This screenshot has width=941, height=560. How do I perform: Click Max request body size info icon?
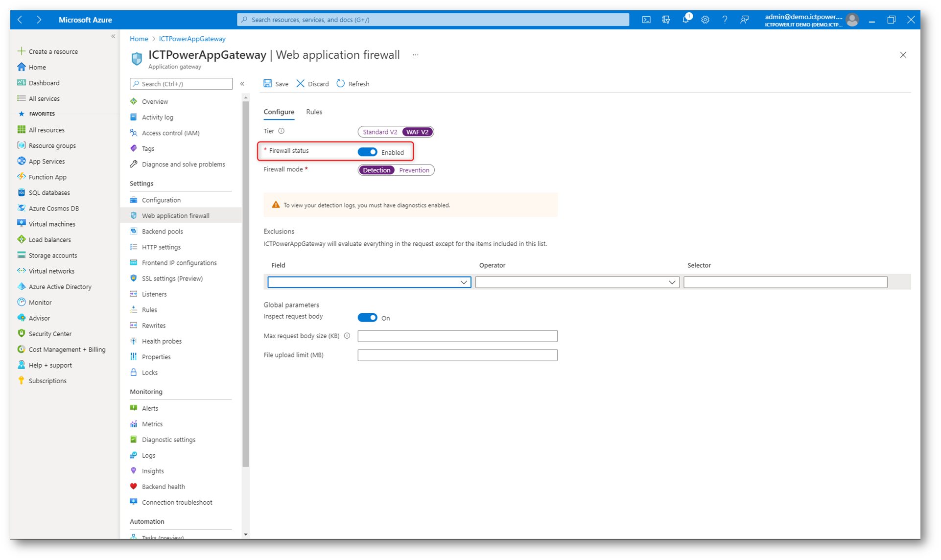[347, 336]
